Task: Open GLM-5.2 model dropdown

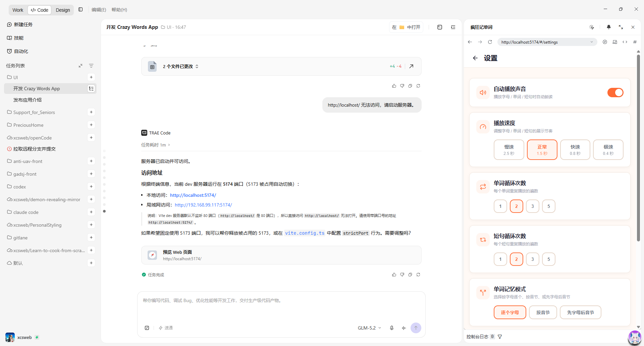Action: pos(369,328)
